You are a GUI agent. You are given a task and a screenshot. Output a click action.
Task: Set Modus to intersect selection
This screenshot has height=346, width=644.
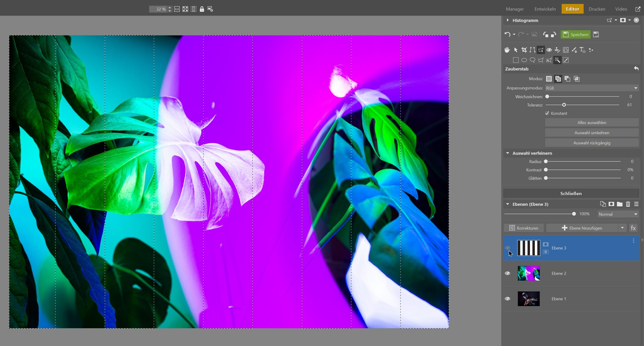(577, 79)
